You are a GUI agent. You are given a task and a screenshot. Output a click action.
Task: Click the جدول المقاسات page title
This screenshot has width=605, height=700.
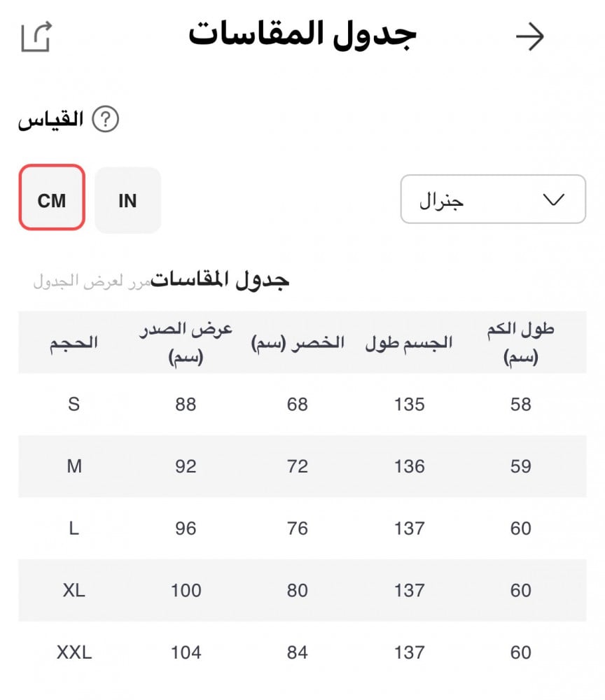click(302, 35)
